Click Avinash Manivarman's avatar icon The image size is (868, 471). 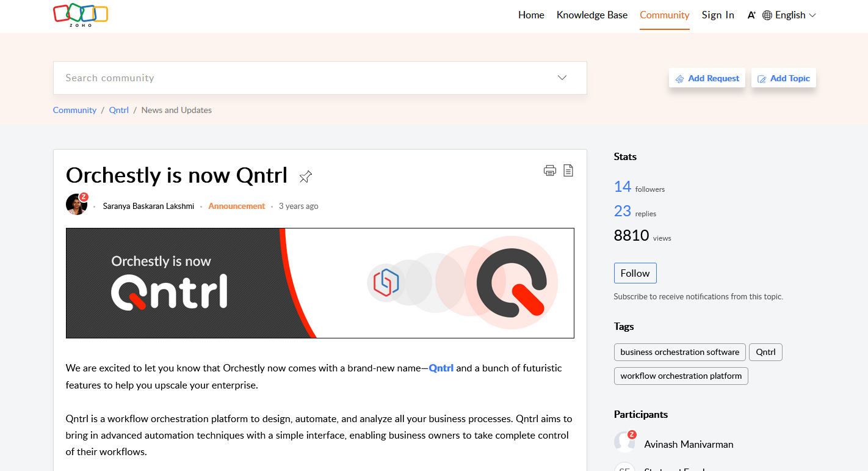[624, 442]
